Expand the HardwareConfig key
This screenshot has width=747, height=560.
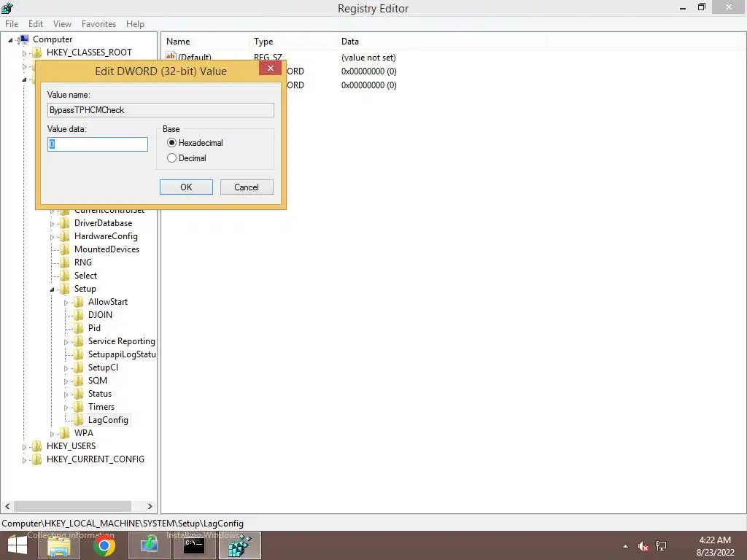[x=52, y=237]
